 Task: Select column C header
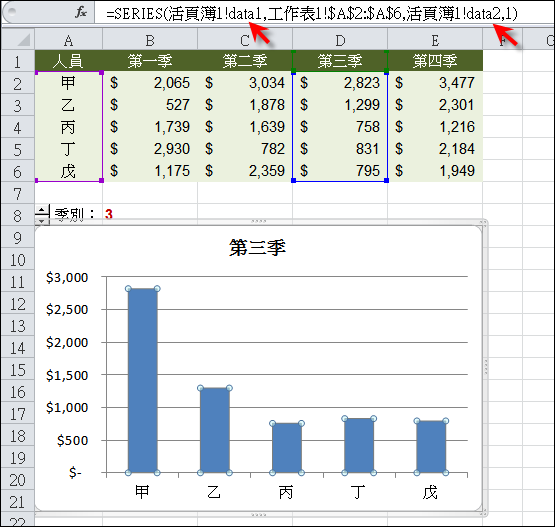pos(245,40)
